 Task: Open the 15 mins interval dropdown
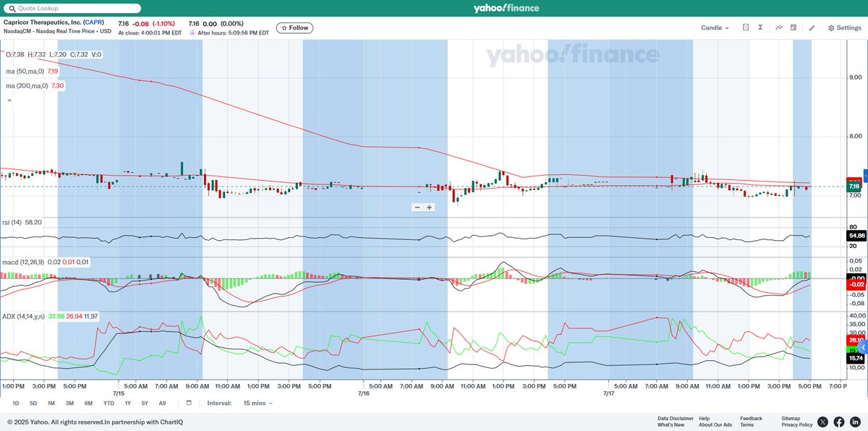[x=258, y=403]
